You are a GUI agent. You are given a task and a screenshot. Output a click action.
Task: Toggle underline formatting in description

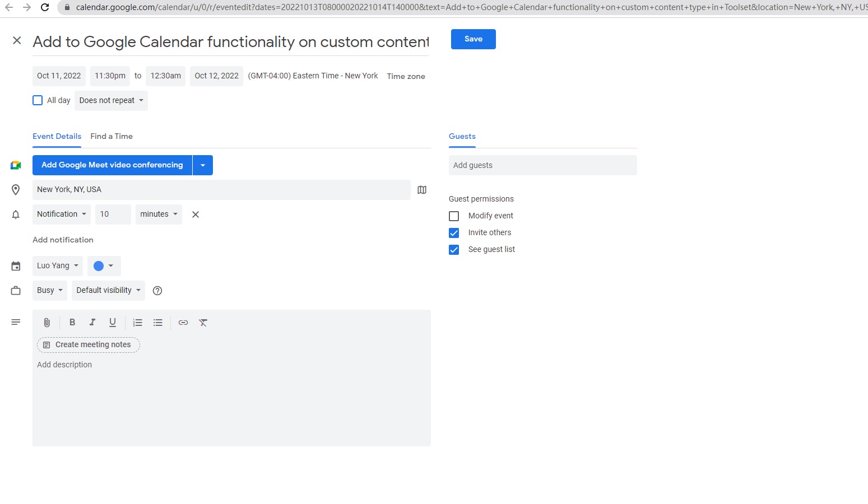pos(113,322)
